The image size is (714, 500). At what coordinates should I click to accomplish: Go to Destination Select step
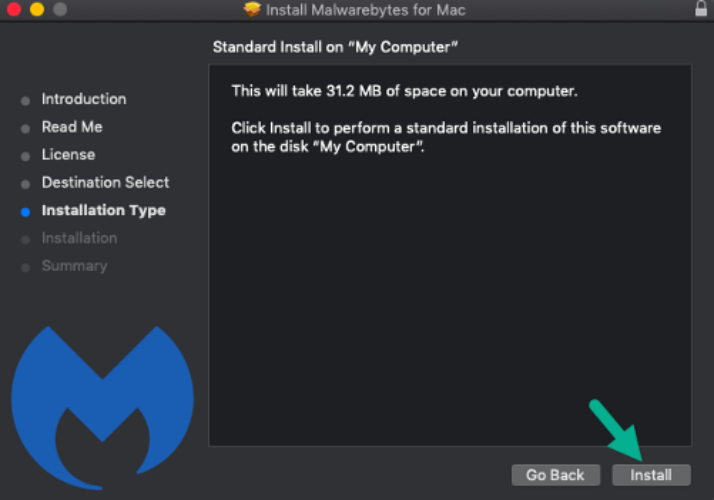click(105, 182)
